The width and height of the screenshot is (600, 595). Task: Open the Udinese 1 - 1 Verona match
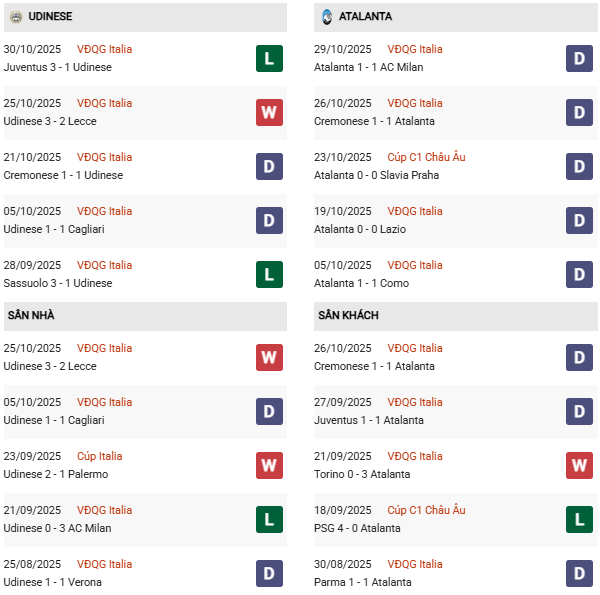[x=53, y=582]
